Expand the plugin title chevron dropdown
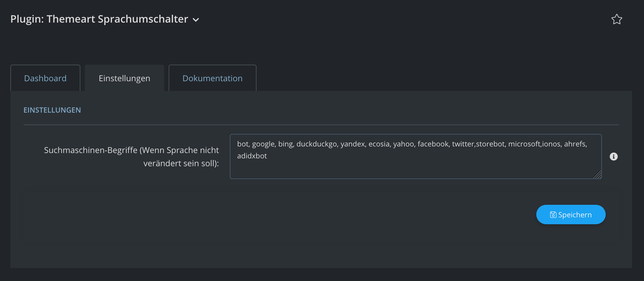Screen dimensions: 644x281 [x=196, y=20]
